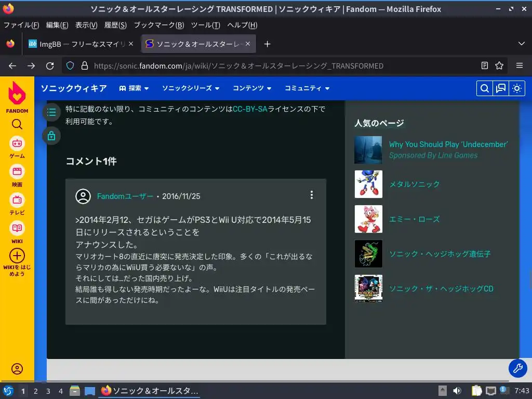The height and width of the screenshot is (399, 532).
Task: Open the CC-BY-SA license link
Action: click(x=250, y=109)
